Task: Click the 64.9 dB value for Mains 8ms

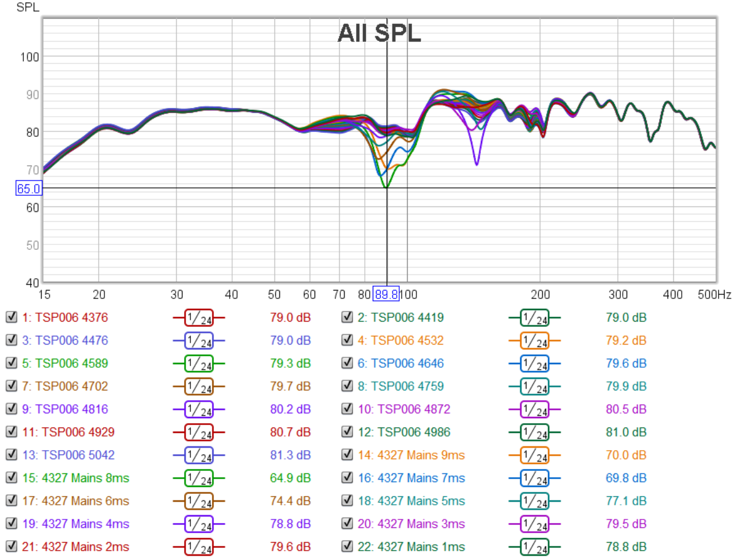Action: click(290, 478)
